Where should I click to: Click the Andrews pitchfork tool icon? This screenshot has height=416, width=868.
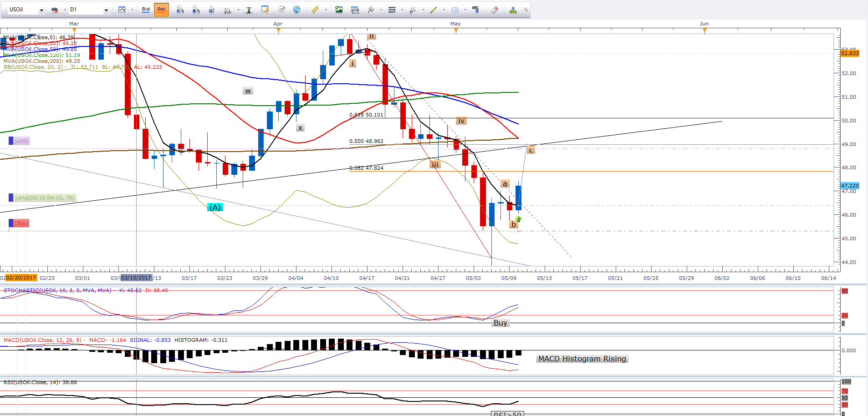(x=371, y=10)
